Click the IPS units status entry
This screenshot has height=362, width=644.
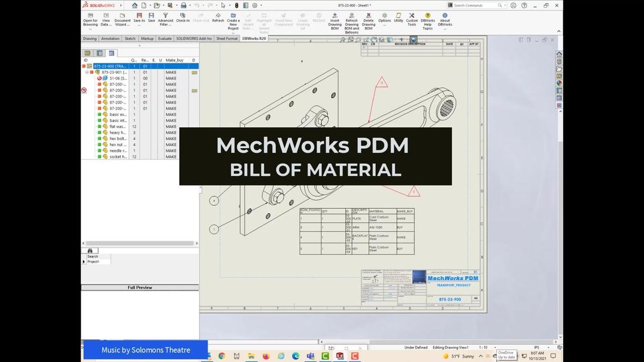point(536,347)
